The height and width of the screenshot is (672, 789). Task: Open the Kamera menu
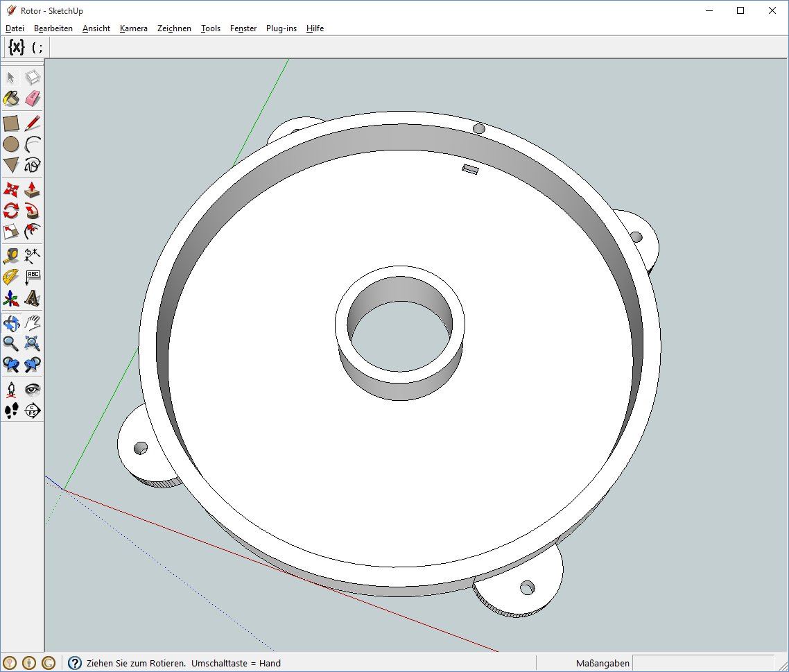coord(133,28)
